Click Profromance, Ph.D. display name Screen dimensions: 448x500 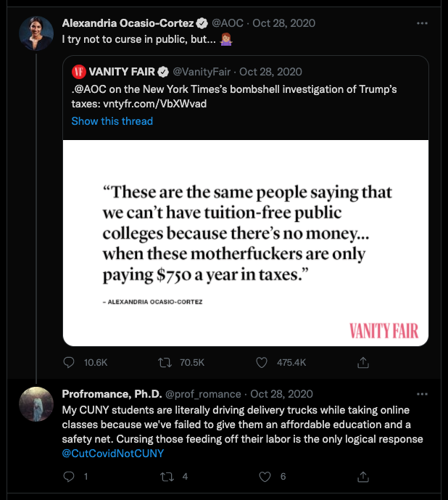[111, 394]
